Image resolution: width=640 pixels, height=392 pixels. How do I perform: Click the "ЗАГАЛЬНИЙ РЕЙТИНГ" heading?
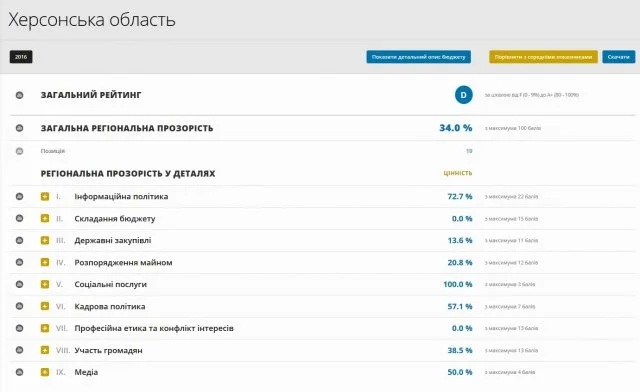pyautogui.click(x=91, y=95)
